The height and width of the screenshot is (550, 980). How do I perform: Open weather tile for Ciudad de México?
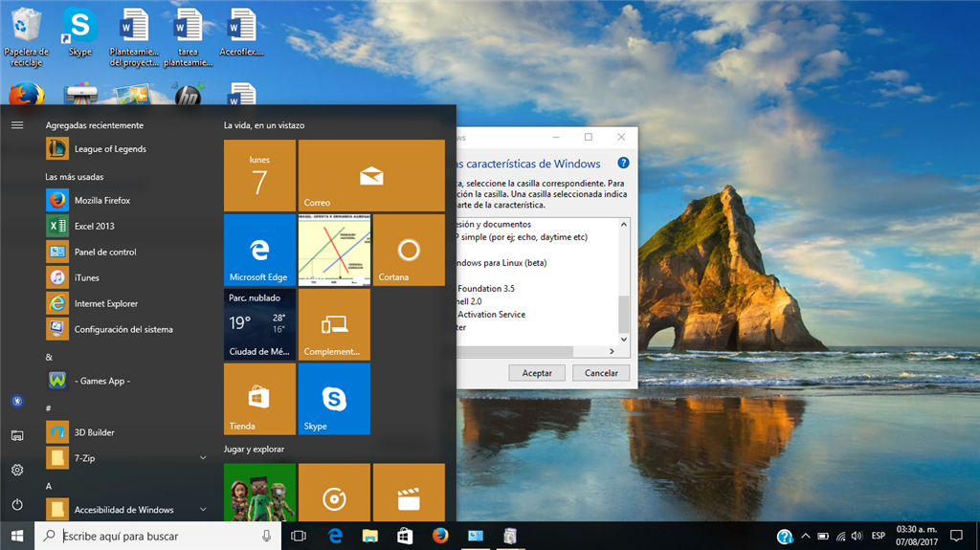point(259,324)
